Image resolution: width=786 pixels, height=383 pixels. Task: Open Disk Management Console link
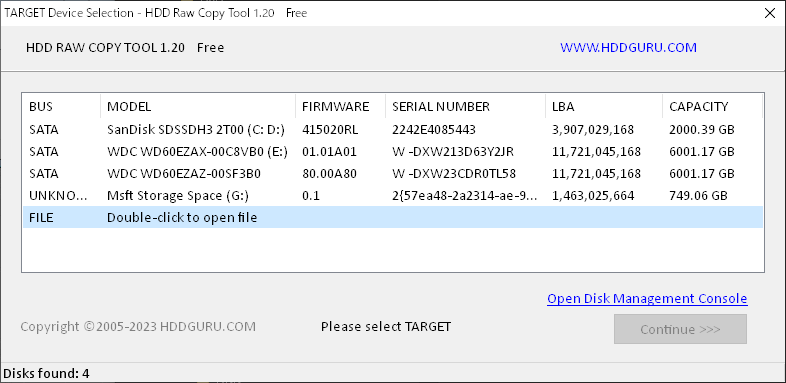pyautogui.click(x=647, y=299)
